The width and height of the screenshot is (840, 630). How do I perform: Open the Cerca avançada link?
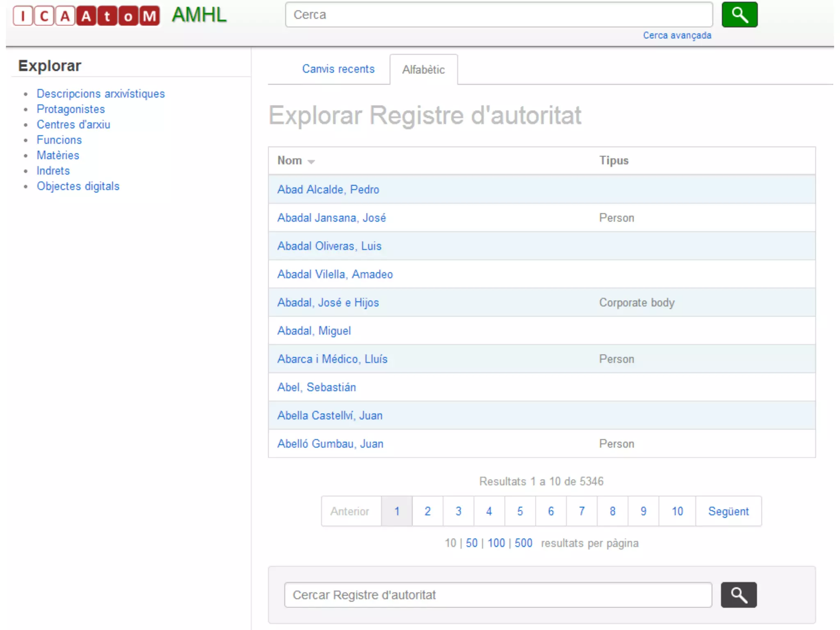point(677,35)
